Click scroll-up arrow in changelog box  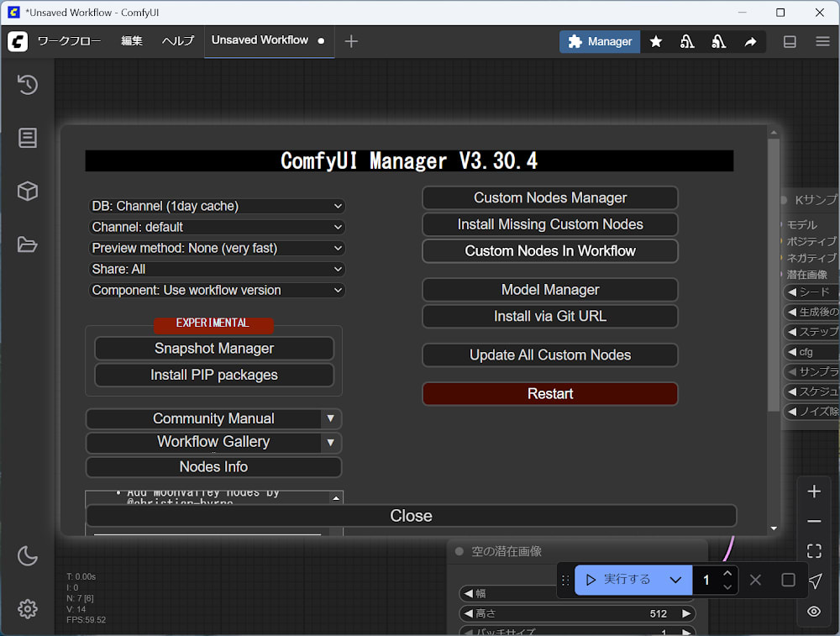tap(336, 497)
